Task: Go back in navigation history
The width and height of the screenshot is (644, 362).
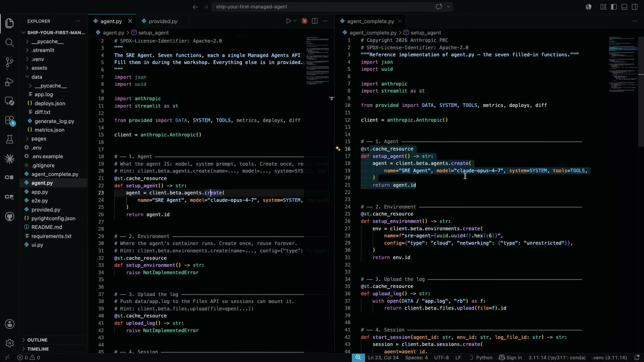Action: [195, 7]
